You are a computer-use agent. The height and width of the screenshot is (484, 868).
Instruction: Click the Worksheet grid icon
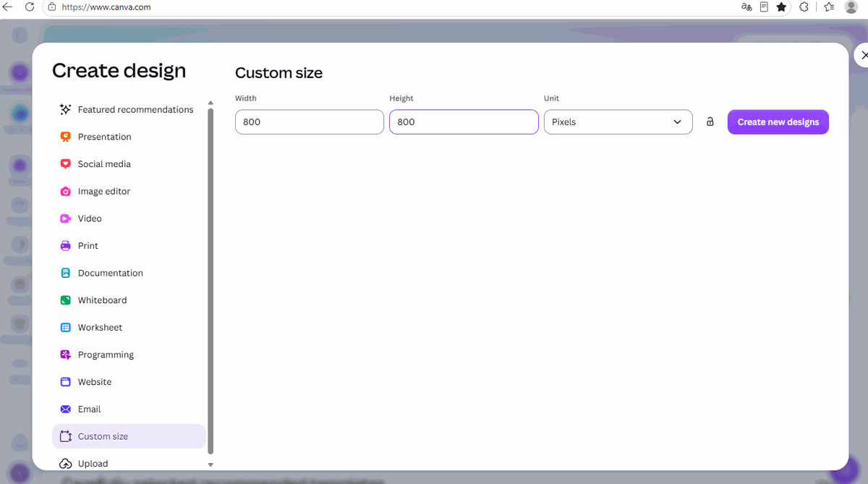click(66, 328)
